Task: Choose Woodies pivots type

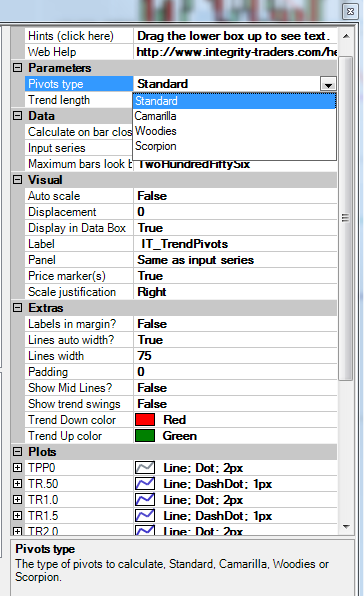Action: point(234,131)
